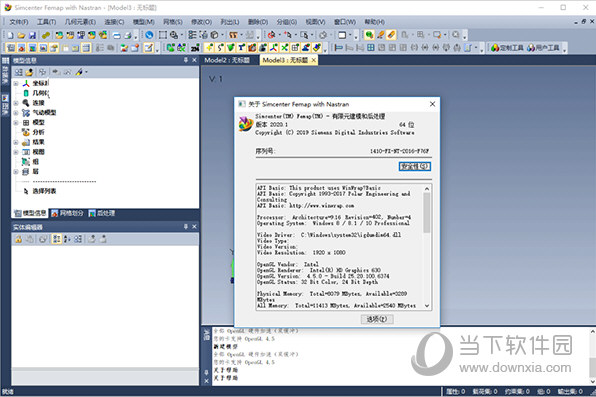The image size is (596, 397).
Task: Switch to the 网格划分 panel tab
Action: click(x=67, y=213)
